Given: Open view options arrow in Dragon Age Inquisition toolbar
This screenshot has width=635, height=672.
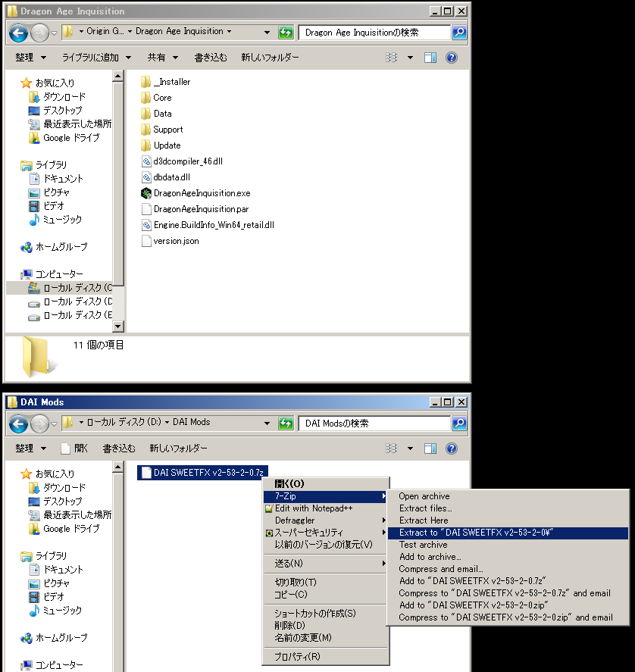Looking at the screenshot, I should click(411, 58).
